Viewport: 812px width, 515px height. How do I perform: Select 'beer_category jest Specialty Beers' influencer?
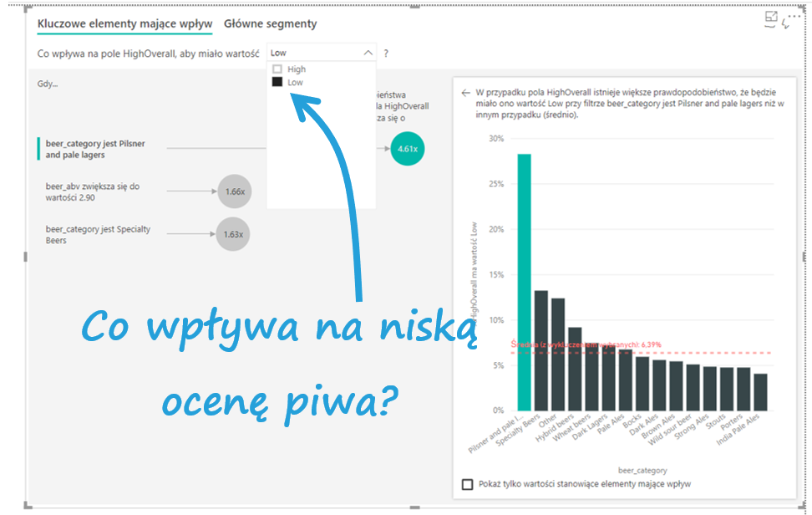click(98, 235)
